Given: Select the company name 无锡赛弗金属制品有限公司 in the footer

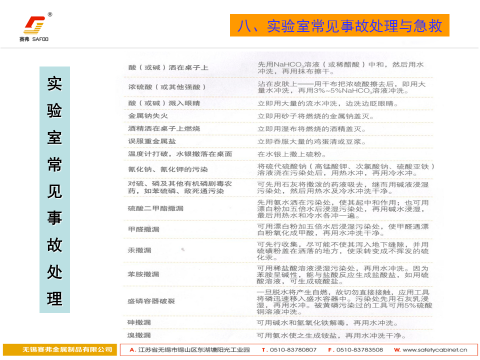Looking at the screenshot, I should 67,350.
